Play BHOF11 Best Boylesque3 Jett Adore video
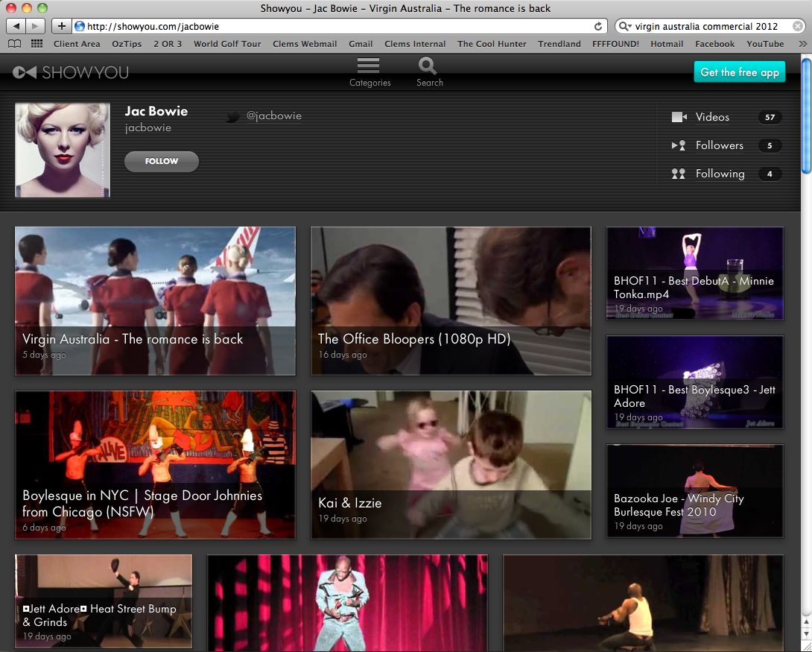 click(x=695, y=382)
